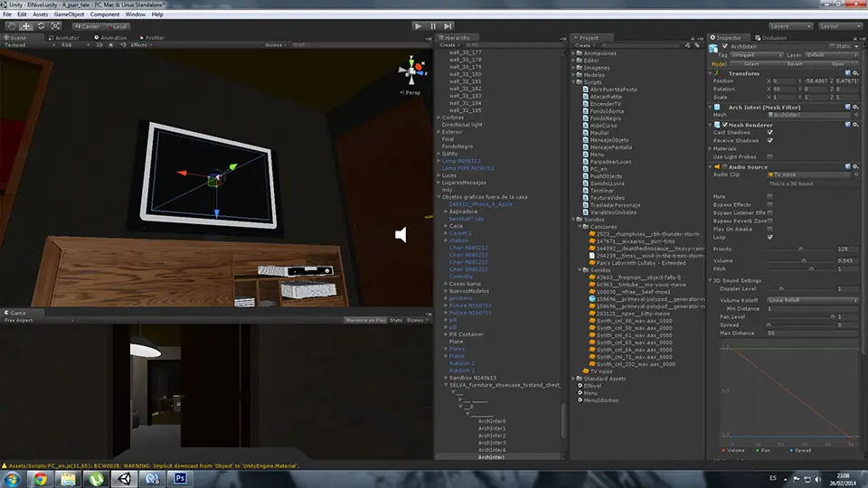Open the Layer dropdown Default

point(831,55)
